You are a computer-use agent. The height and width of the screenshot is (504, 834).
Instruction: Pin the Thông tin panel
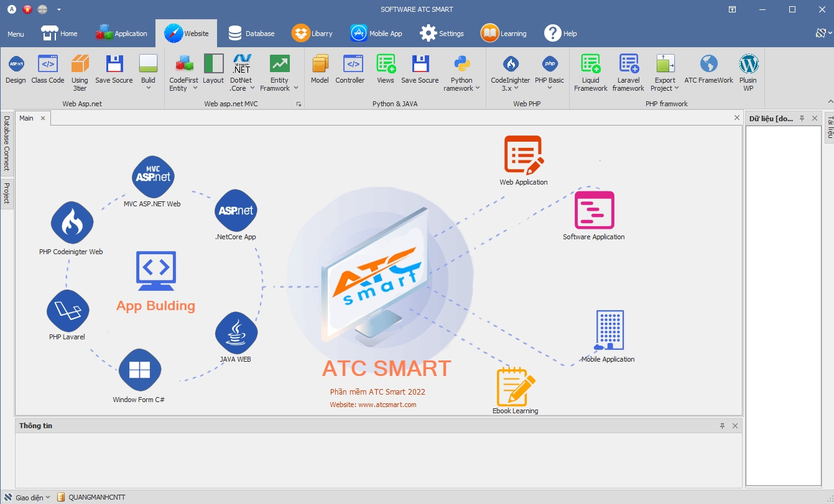pos(723,426)
